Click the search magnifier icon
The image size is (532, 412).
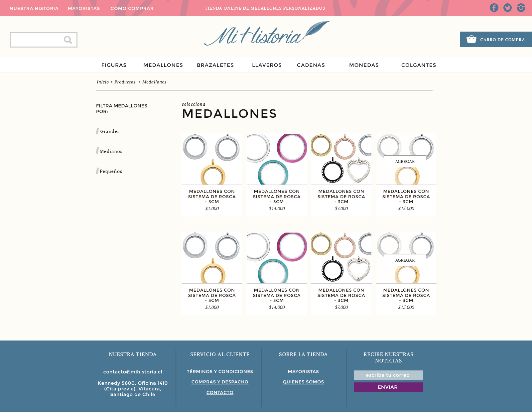pyautogui.click(x=68, y=40)
